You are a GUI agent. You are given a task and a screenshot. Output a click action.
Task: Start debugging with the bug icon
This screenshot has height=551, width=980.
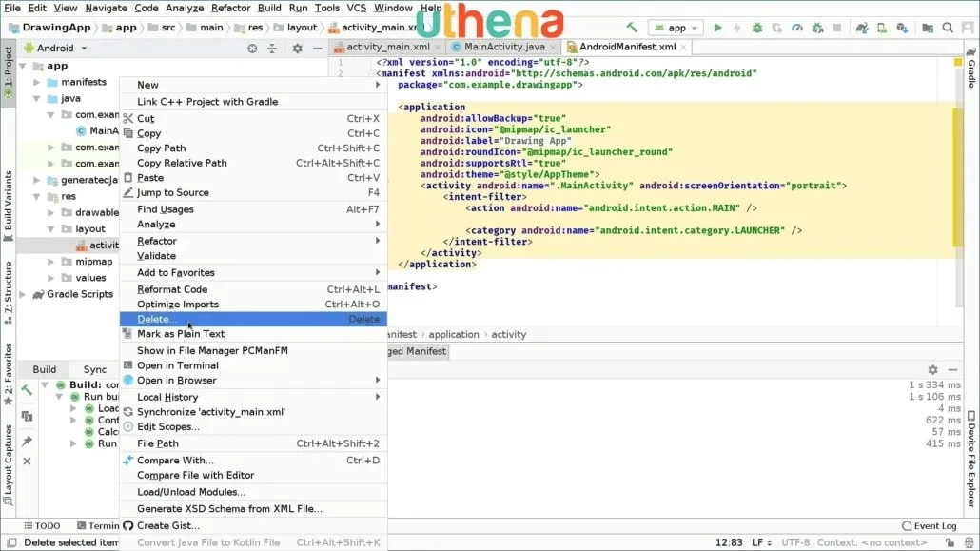tap(756, 28)
